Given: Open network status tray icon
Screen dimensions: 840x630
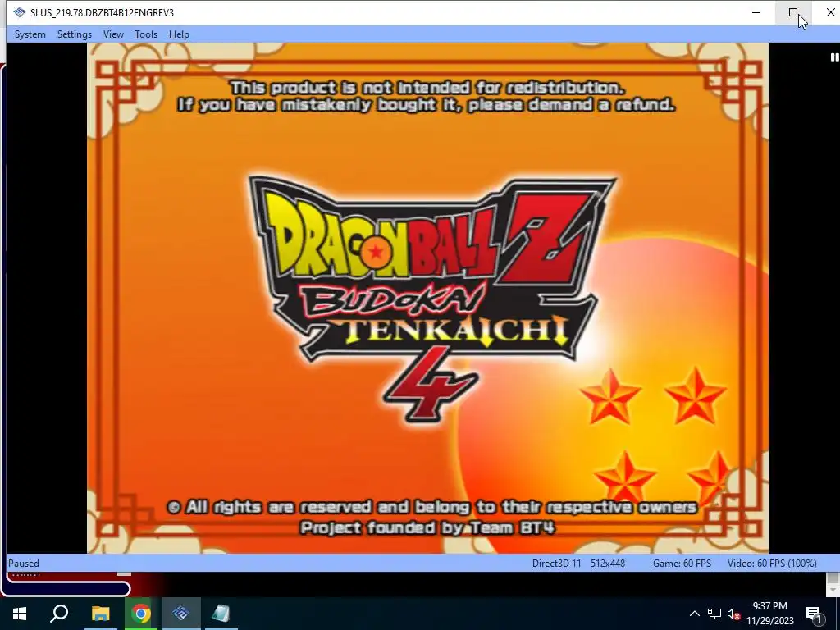Looking at the screenshot, I should click(x=714, y=614).
